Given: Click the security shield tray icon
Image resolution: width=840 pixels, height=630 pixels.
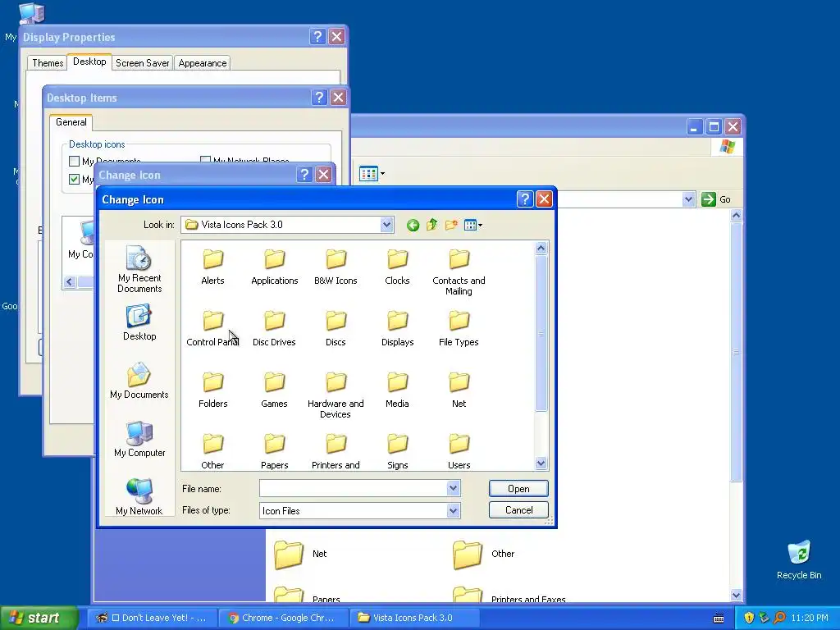Looking at the screenshot, I should coord(749,618).
